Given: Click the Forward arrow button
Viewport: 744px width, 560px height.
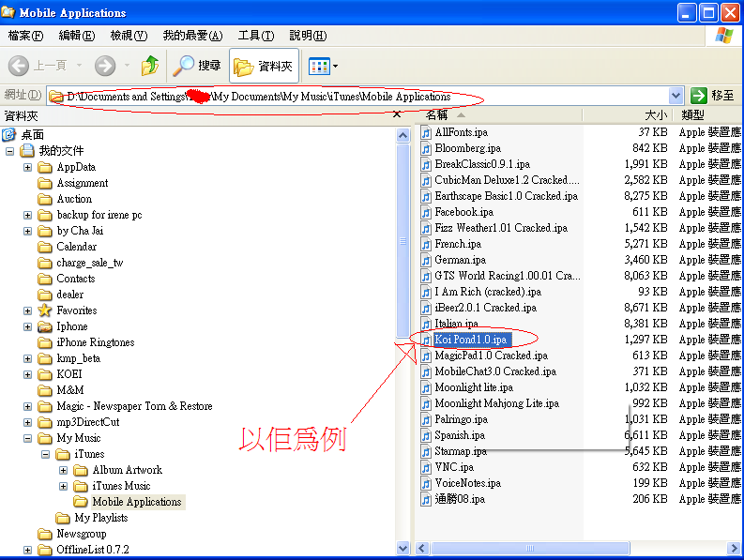Looking at the screenshot, I should click(x=105, y=66).
